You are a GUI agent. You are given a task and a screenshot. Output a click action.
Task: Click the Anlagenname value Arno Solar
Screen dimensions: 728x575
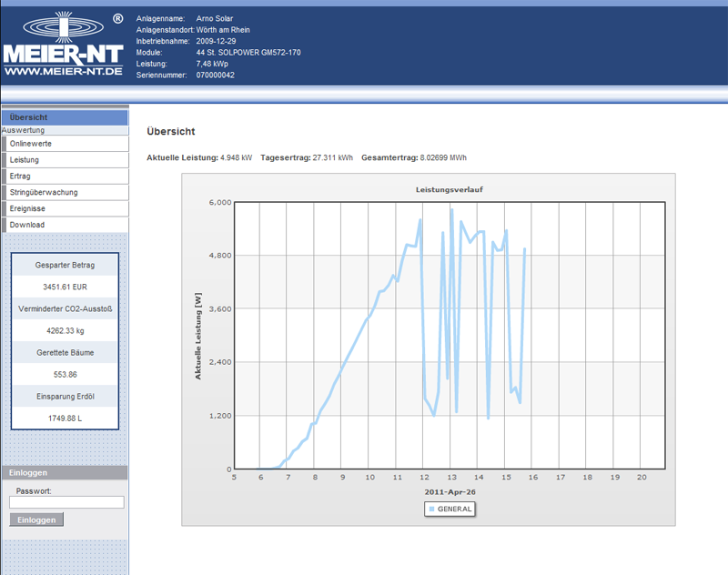pyautogui.click(x=215, y=18)
